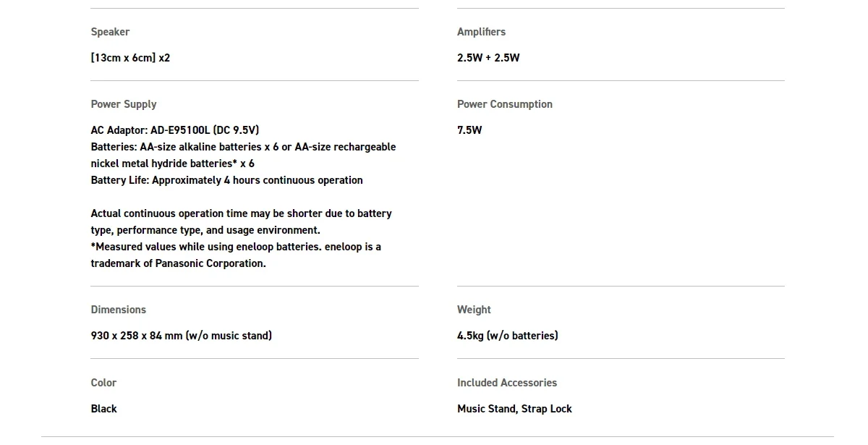Click the 930 x 258 x 84 mm value
The width and height of the screenshot is (868, 445).
click(182, 336)
